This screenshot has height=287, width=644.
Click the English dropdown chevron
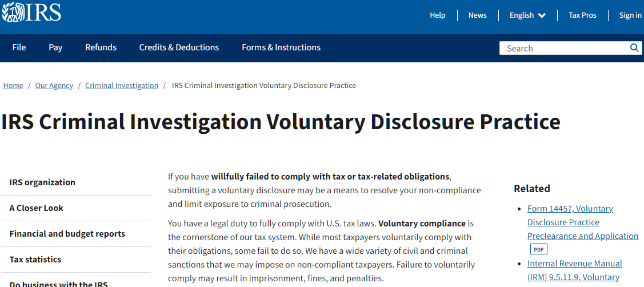542,15
